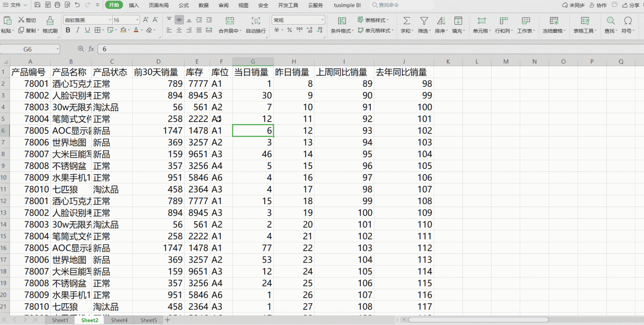Screen dimensions: 644x325
Task: Click the 未同步 sync status button
Action: point(573,5)
